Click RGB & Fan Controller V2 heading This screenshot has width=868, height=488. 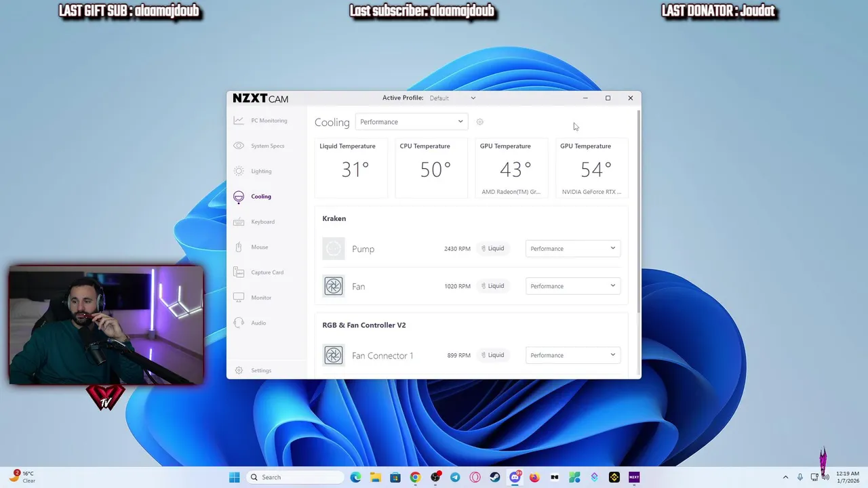click(364, 325)
